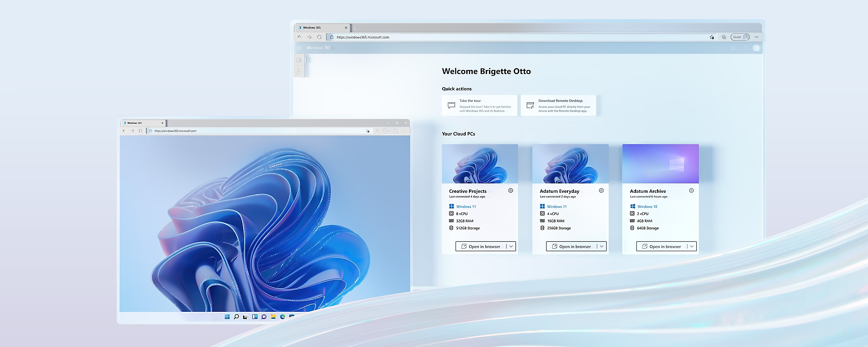Click the 512GB Storage text
This screenshot has width=868, height=347.
pos(468,228)
